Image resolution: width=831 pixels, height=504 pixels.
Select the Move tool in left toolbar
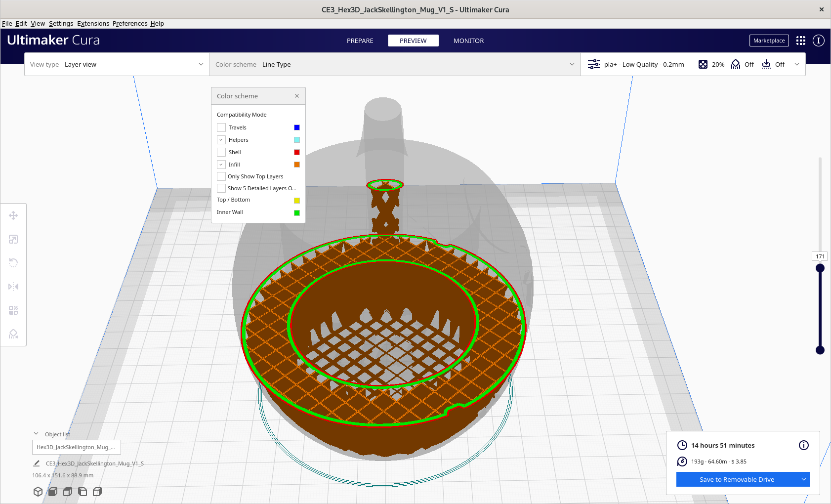(13, 215)
